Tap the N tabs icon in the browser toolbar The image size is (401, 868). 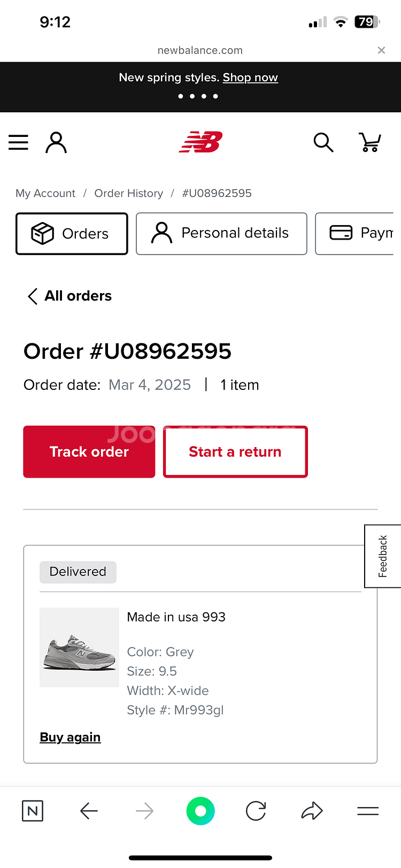click(33, 811)
